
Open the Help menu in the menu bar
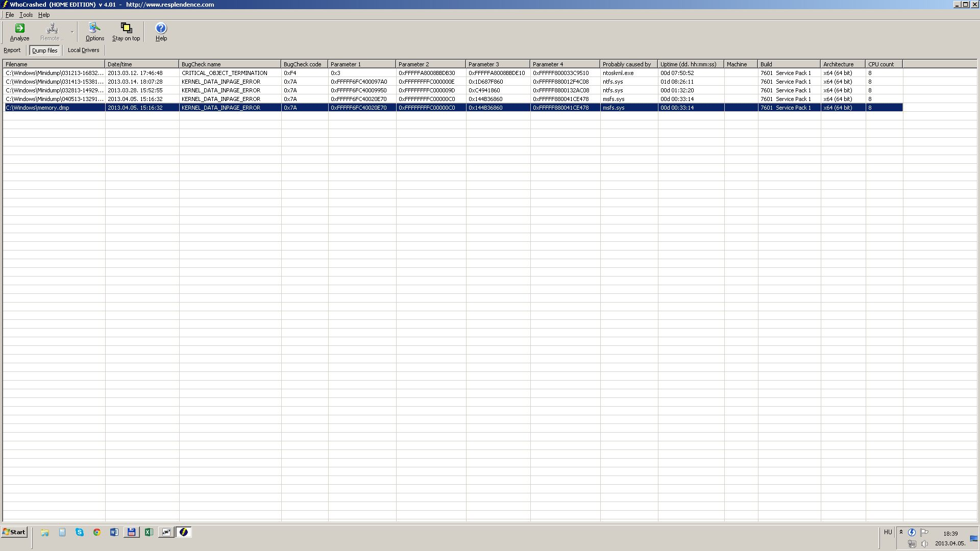click(44, 15)
